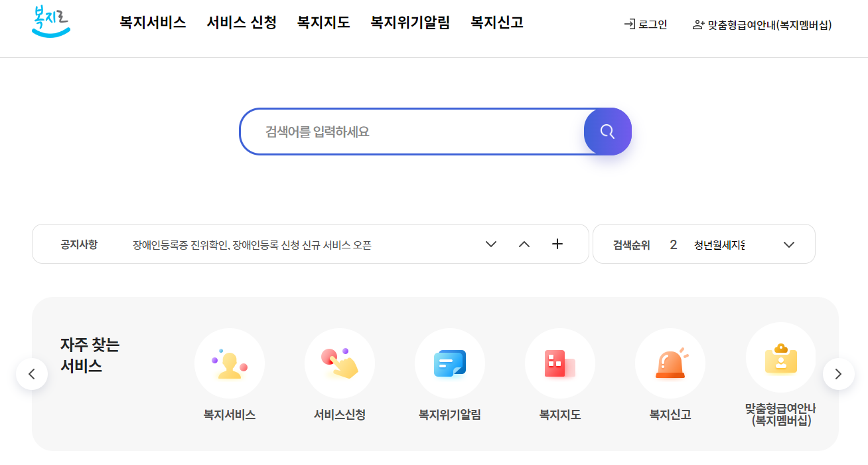Click the 복지지도 text under building icon

click(x=560, y=415)
